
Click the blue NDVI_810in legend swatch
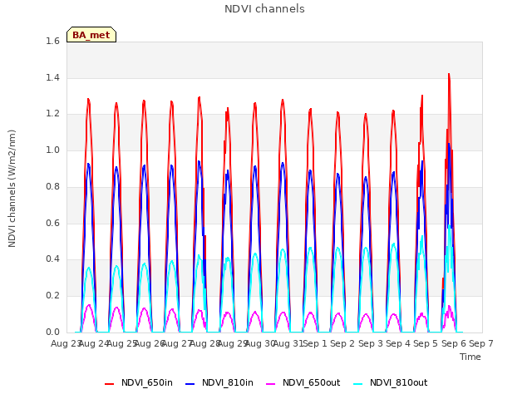tap(190, 384)
